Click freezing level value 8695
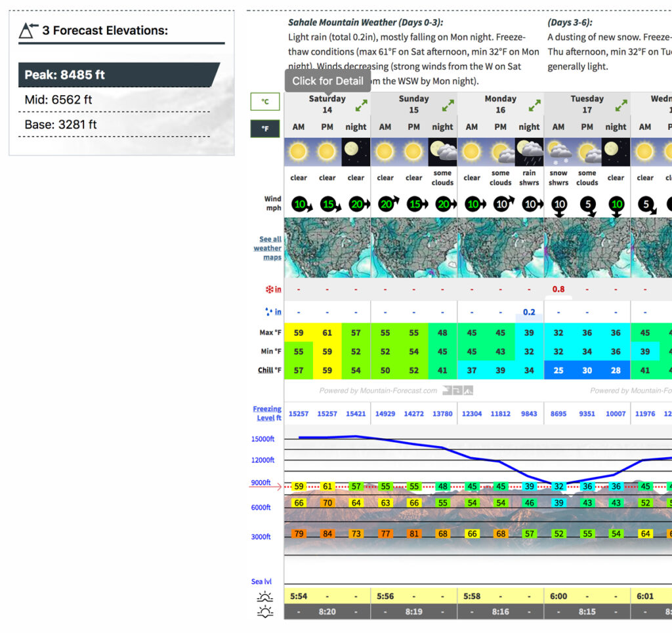This screenshot has height=633, width=672. [558, 414]
